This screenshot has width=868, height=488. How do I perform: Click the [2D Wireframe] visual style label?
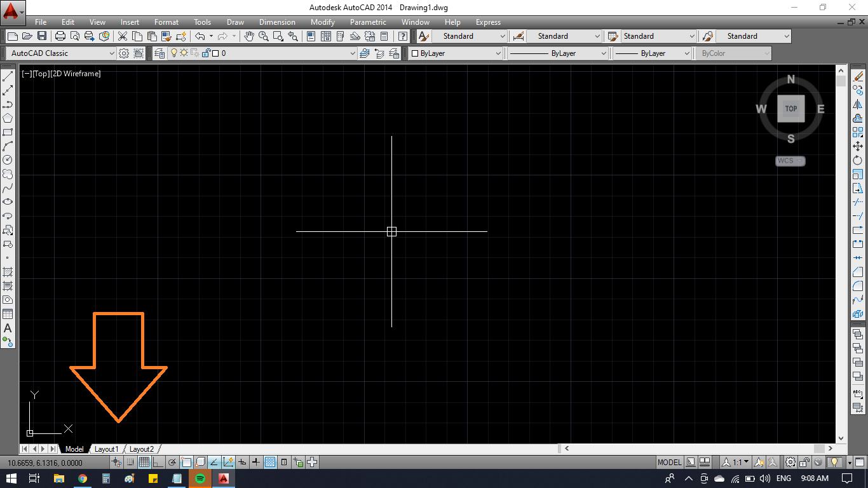pos(76,74)
